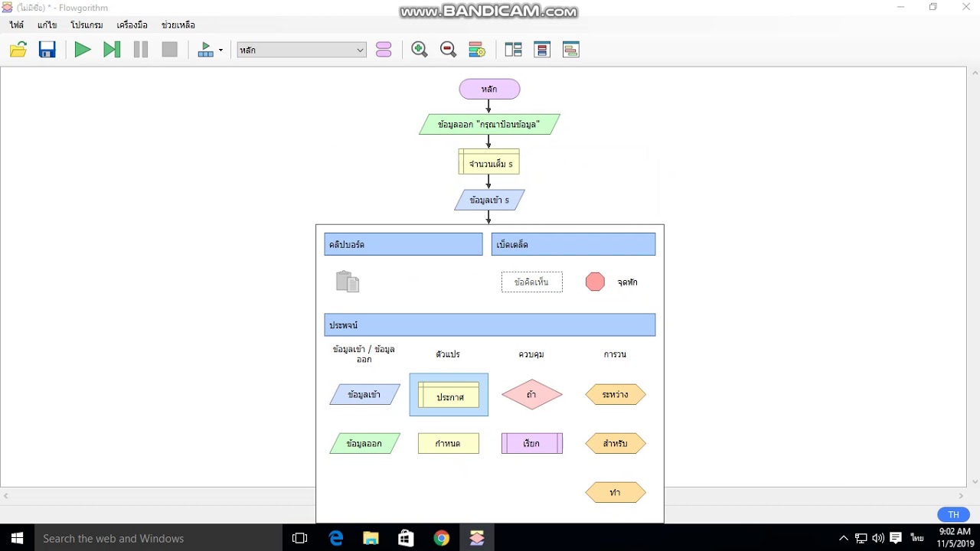980x551 pixels.
Task: Insert a ข้อคิดเห็น comment shape
Action: coord(532,282)
